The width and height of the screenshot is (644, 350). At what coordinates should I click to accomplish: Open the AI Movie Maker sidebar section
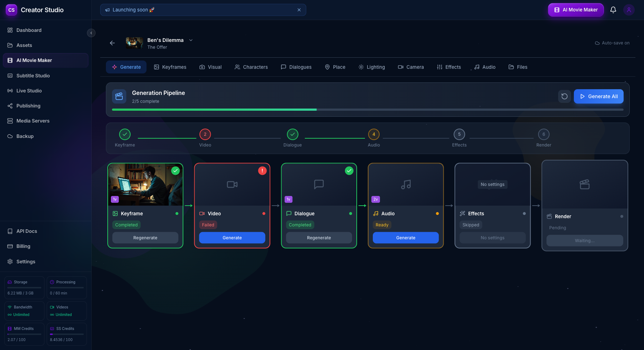point(34,60)
